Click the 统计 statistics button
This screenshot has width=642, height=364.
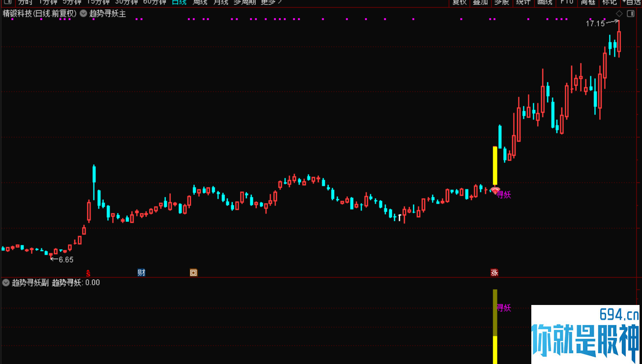pos(522,2)
